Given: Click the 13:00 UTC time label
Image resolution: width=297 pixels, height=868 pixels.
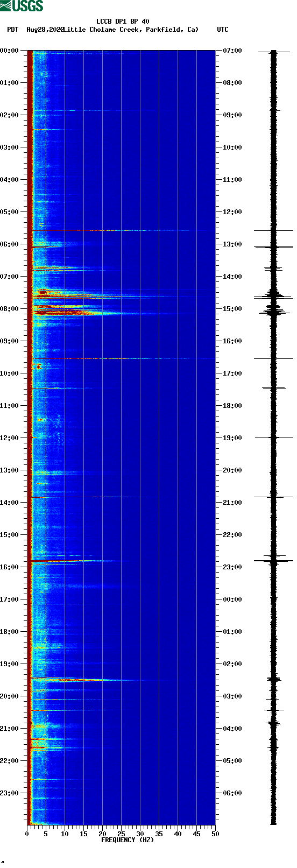Looking at the screenshot, I should coord(232,244).
